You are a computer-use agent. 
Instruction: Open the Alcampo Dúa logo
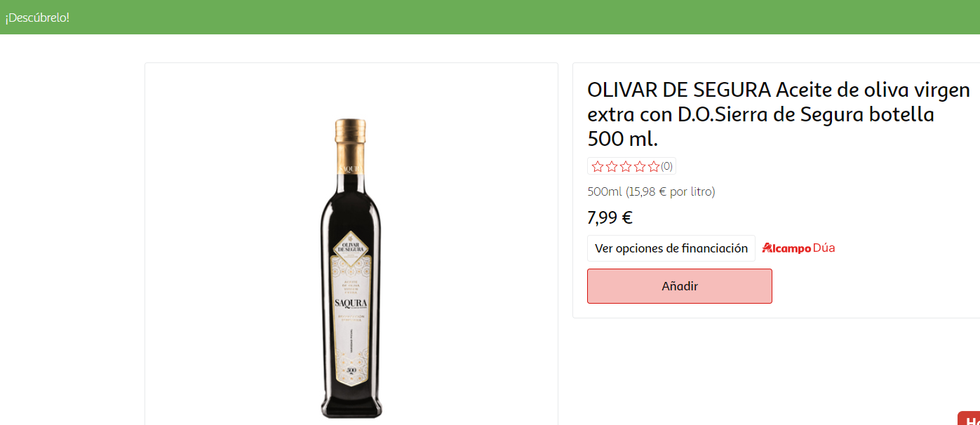point(798,248)
